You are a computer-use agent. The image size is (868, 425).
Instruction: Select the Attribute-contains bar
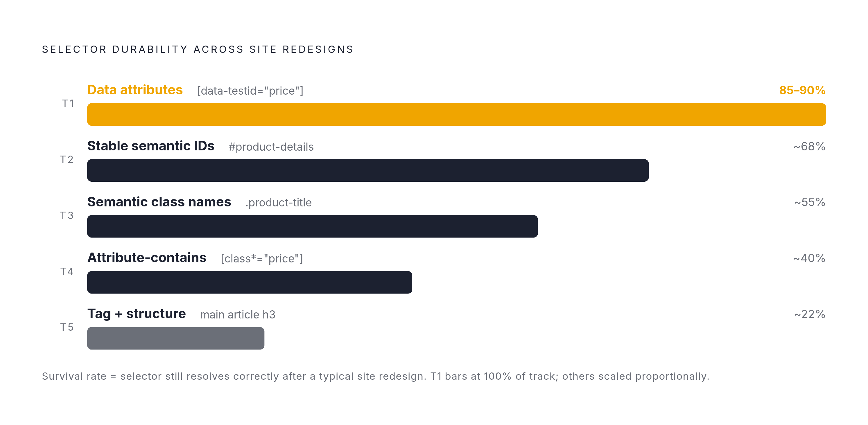(x=250, y=282)
